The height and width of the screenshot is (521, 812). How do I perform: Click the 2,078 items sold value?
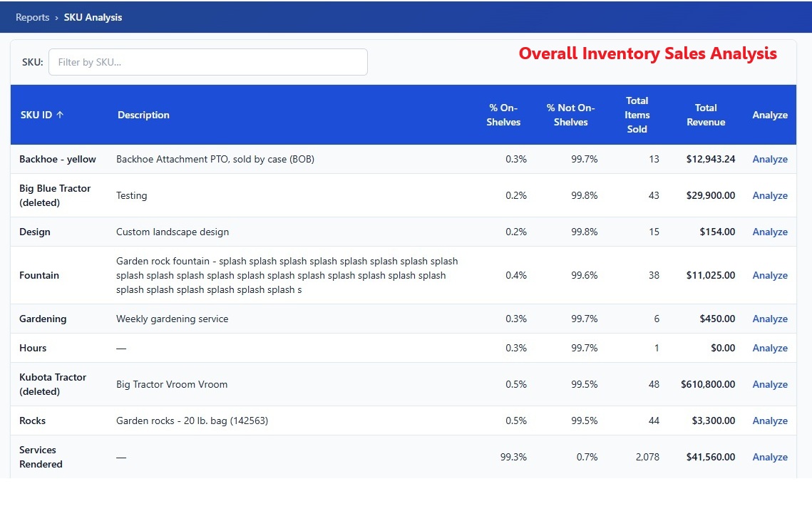click(647, 457)
